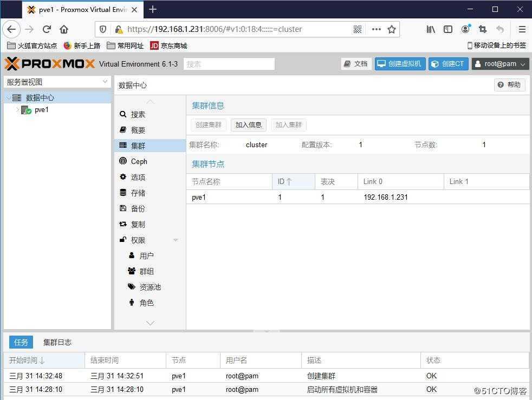Select the 创建集群 task row
The width and height of the screenshot is (532, 400).
point(267,376)
